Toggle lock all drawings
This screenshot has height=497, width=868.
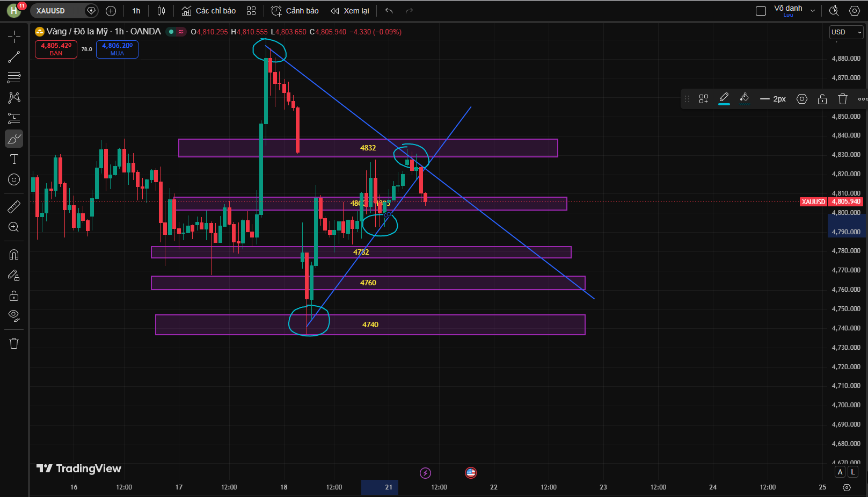[14, 296]
